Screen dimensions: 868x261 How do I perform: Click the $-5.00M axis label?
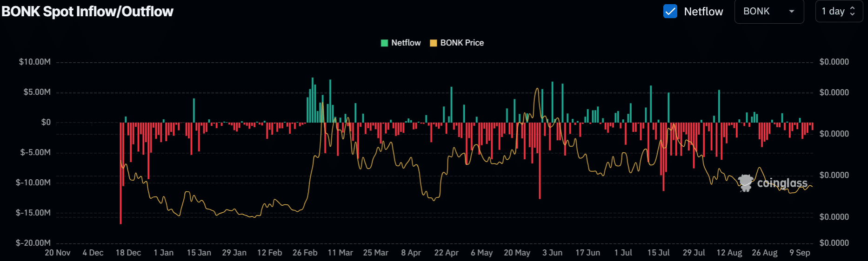click(x=35, y=152)
